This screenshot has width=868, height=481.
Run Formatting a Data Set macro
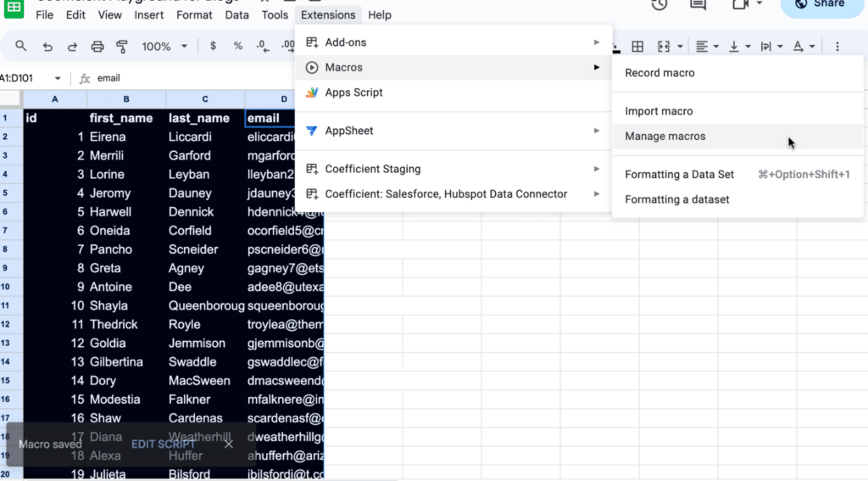tap(738, 175)
